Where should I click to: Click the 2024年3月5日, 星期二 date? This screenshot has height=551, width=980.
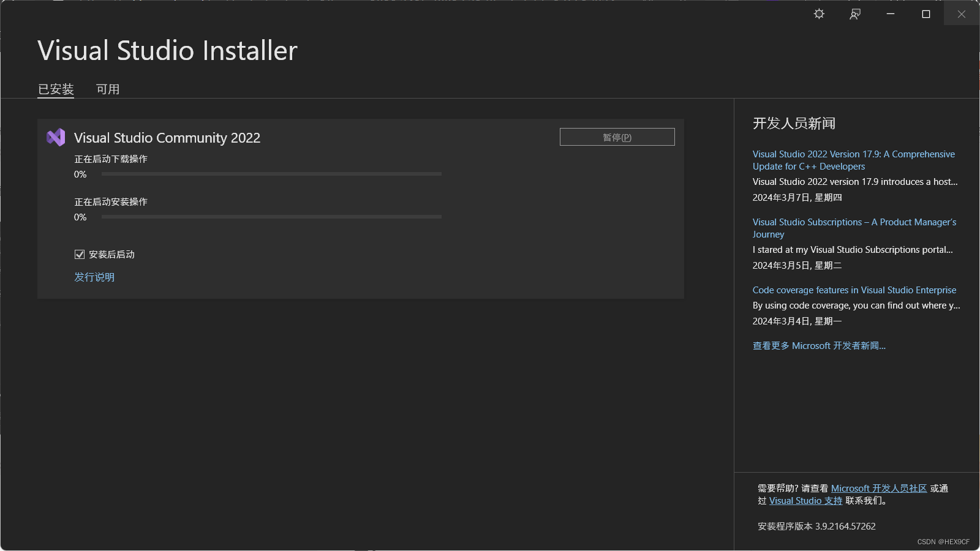tap(797, 266)
